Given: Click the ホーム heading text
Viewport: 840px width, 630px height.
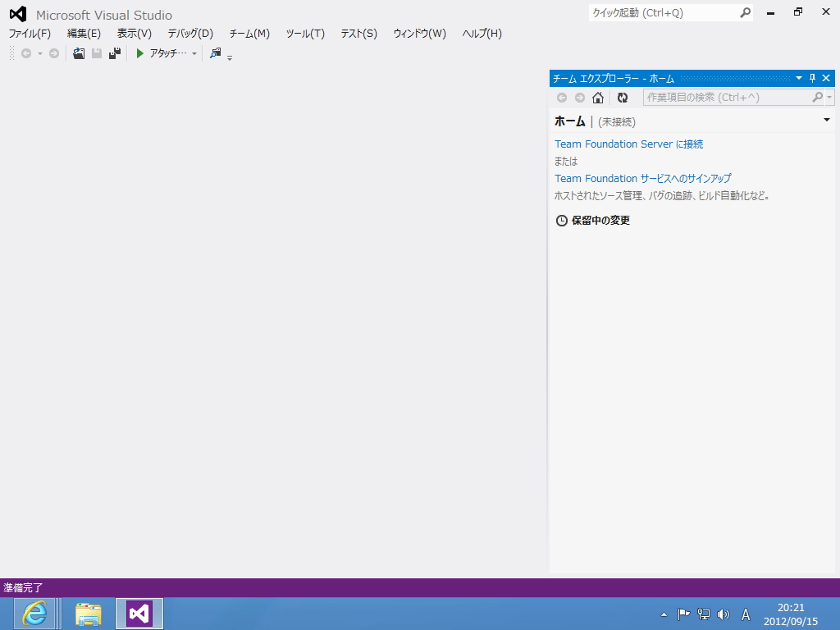Looking at the screenshot, I should [x=570, y=121].
